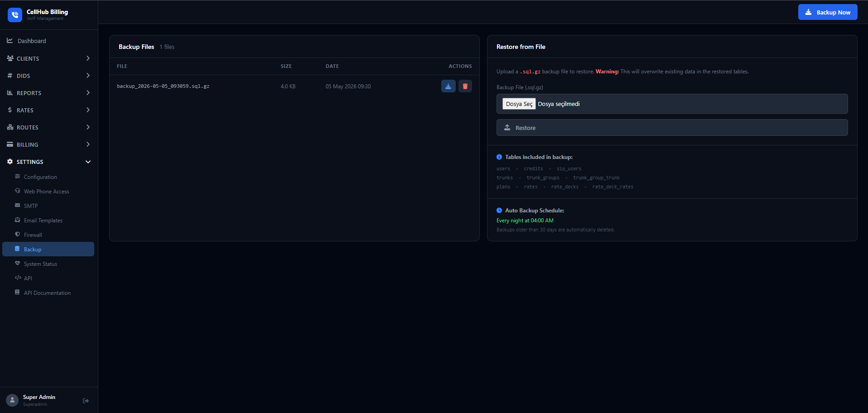The width and height of the screenshot is (868, 413).
Task: Click the Backup database icon in sidebar
Action: [17, 249]
